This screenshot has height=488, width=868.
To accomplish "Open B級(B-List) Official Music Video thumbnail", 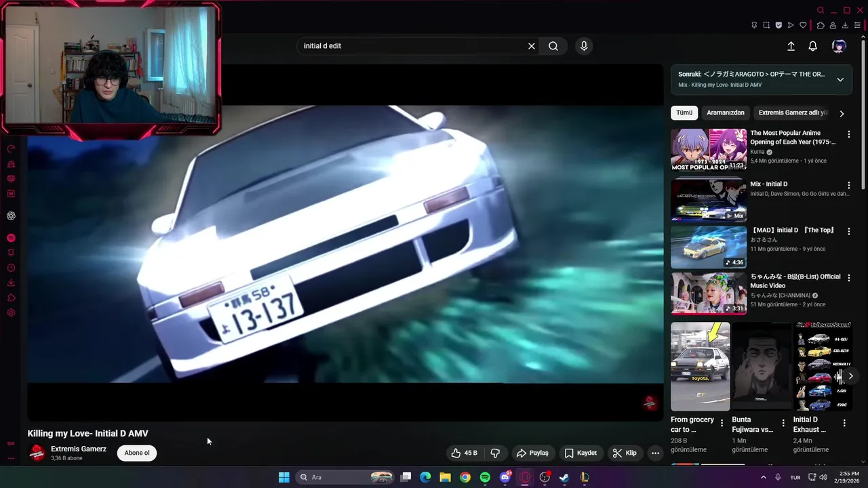I will click(709, 293).
